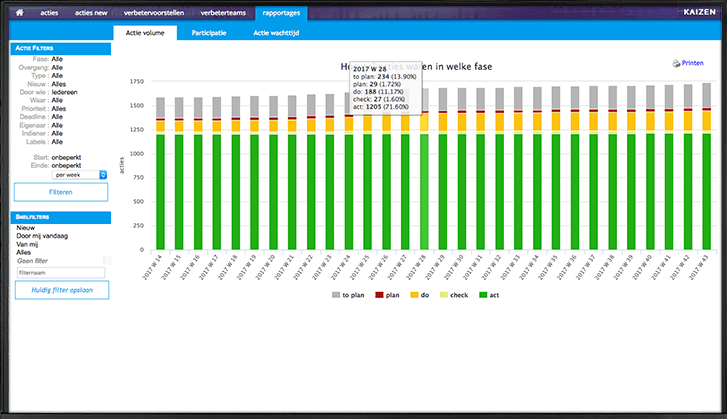Open the Fase filter value Alle

click(x=58, y=58)
